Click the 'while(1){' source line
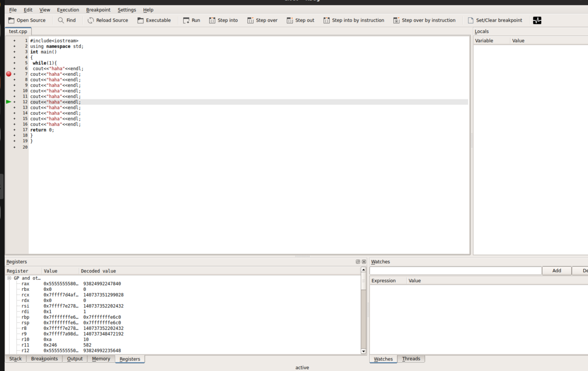 (x=45, y=63)
